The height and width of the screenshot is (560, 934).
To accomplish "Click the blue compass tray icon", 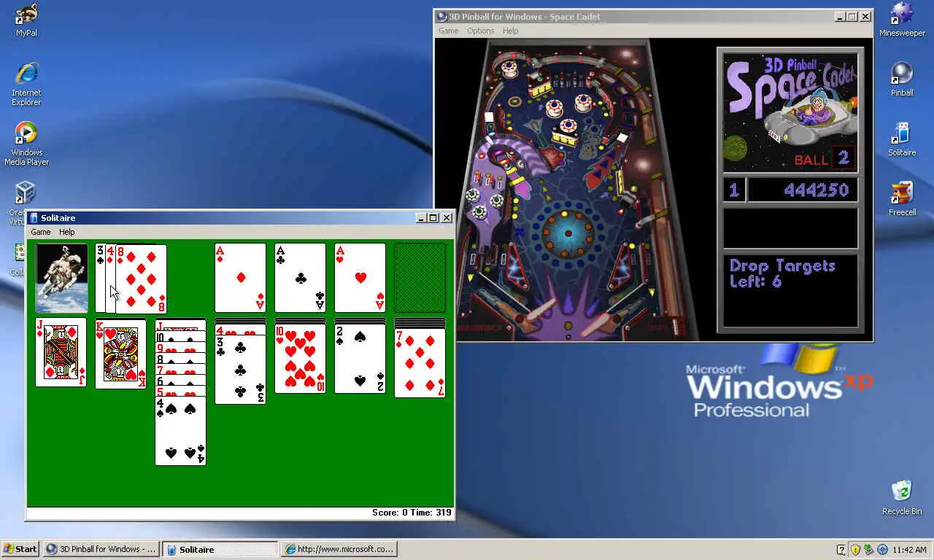I will tap(882, 549).
